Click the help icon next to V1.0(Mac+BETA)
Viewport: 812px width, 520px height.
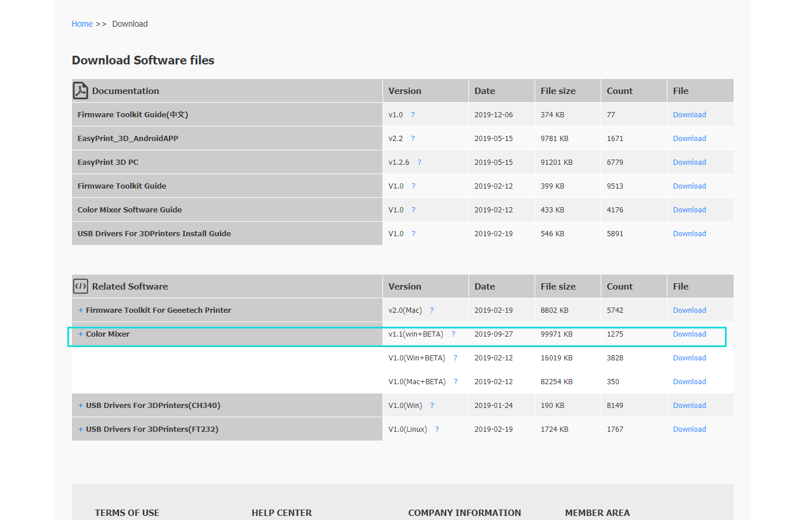pyautogui.click(x=456, y=382)
